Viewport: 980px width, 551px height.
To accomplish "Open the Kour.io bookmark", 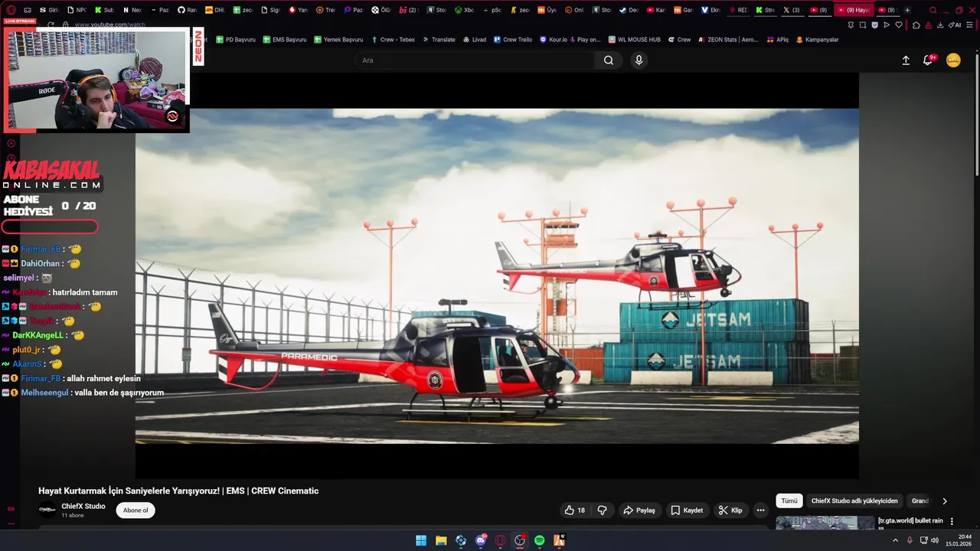I will (x=570, y=40).
